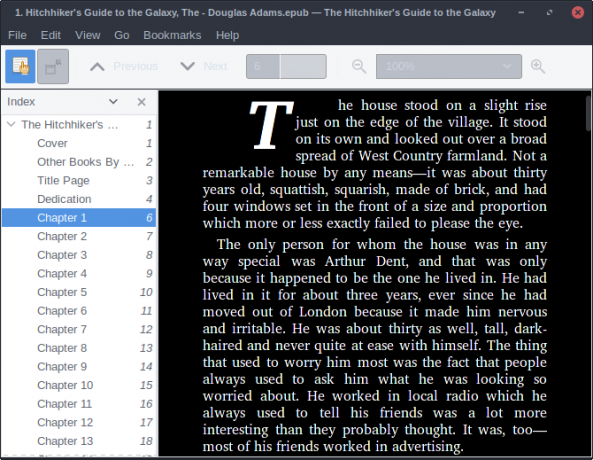Select Cover in the index

[x=79, y=143]
